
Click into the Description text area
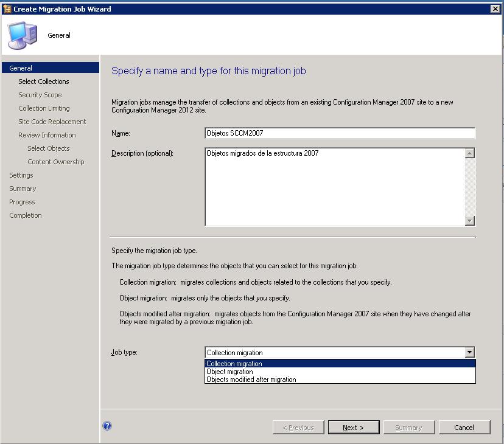335,187
